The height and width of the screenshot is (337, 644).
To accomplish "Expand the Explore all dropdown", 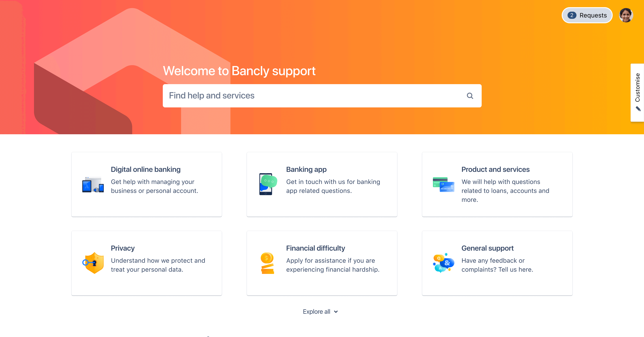I will tap(320, 311).
